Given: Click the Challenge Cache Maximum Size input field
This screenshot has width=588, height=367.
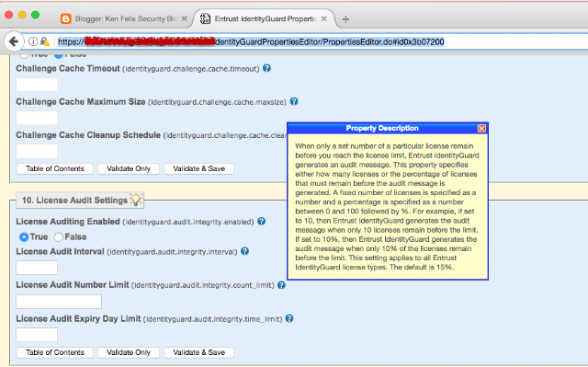Looking at the screenshot, I should coord(37,118).
